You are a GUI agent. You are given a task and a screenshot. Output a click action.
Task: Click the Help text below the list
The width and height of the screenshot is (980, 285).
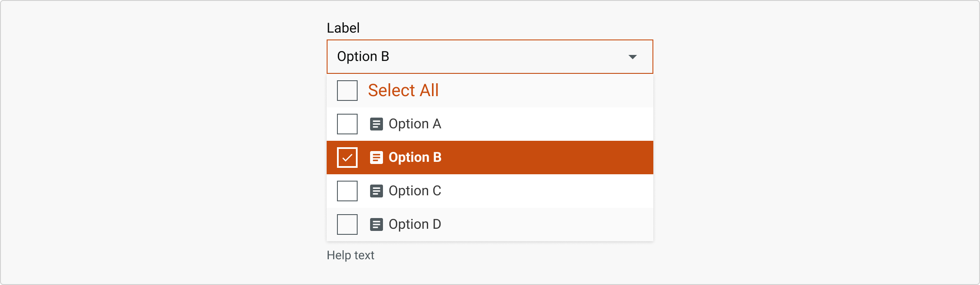tap(350, 255)
